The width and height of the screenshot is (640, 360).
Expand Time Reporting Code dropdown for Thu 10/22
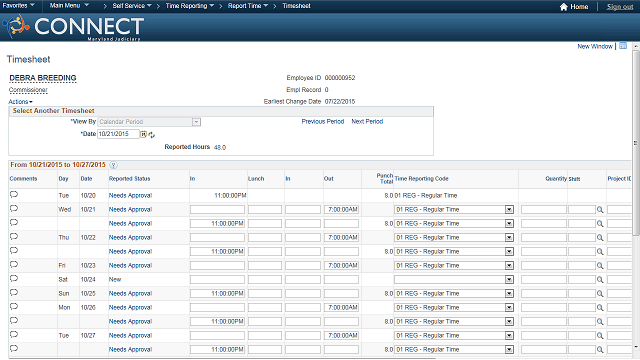[509, 238]
